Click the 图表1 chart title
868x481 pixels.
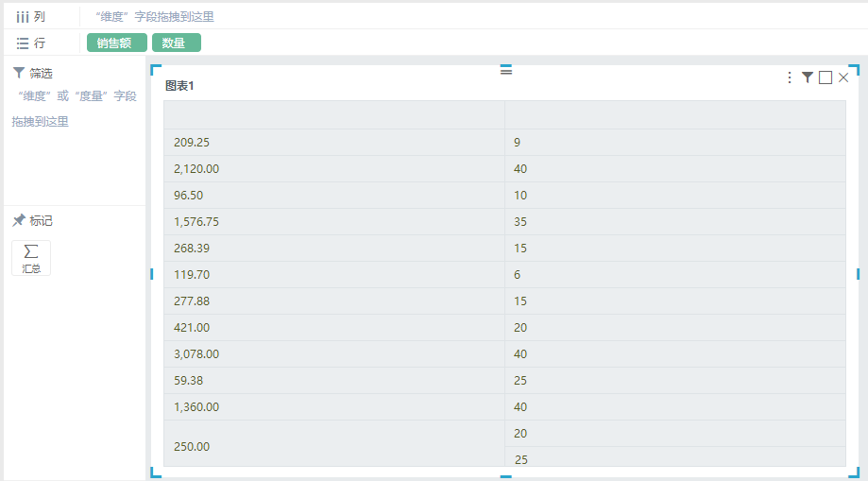179,86
